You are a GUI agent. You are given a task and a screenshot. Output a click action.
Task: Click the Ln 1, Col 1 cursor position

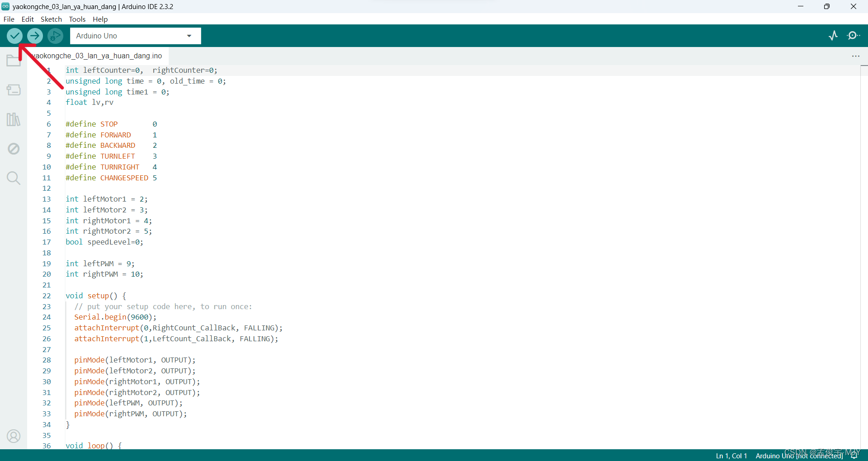731,456
